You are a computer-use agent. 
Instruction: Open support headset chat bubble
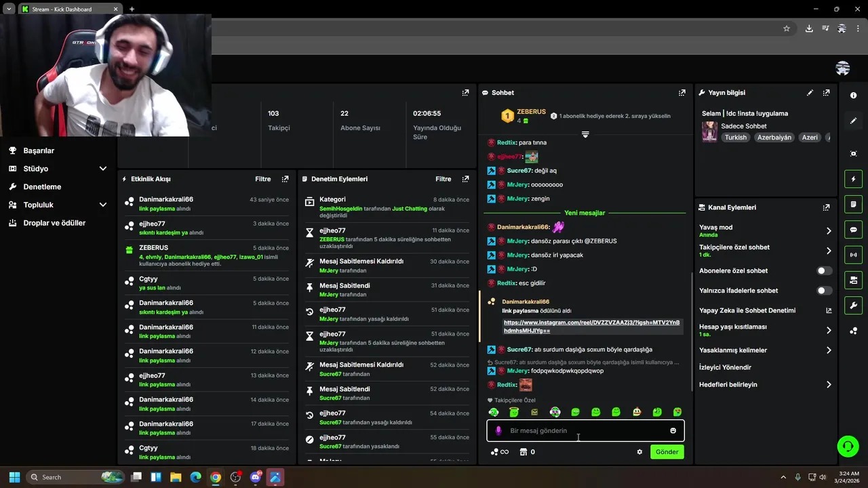tap(848, 446)
